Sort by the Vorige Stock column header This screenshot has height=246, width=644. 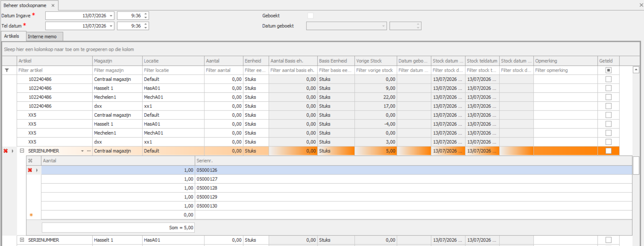click(376, 61)
